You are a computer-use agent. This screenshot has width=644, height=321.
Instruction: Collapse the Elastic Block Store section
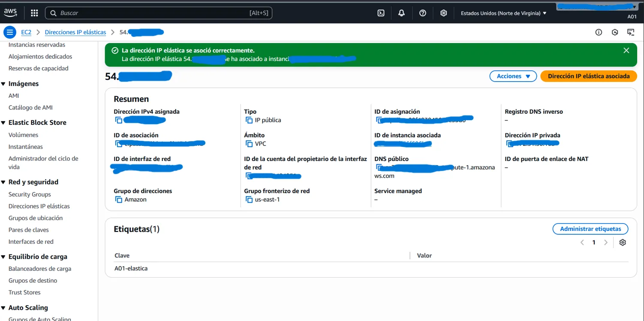click(3, 123)
